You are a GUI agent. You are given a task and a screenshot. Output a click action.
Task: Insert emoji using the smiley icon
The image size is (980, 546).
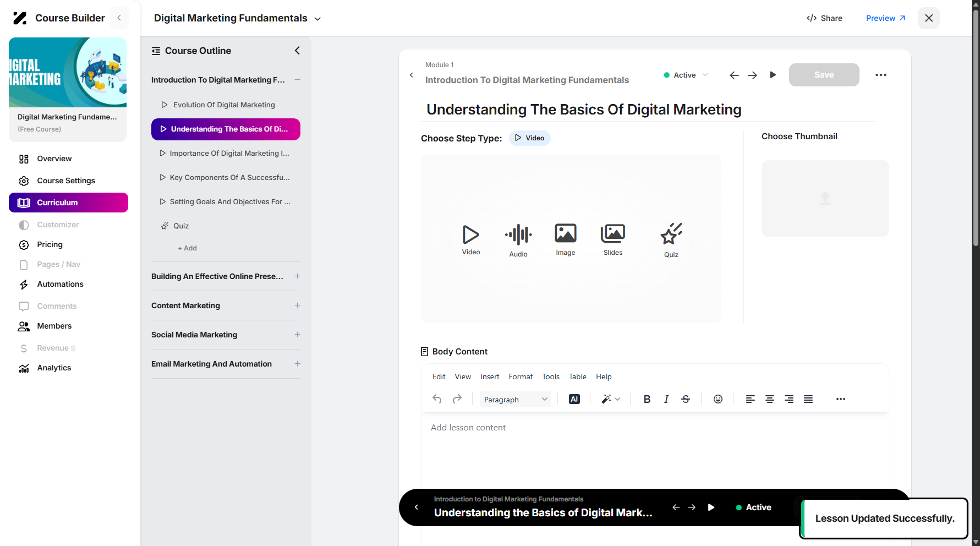pos(718,399)
